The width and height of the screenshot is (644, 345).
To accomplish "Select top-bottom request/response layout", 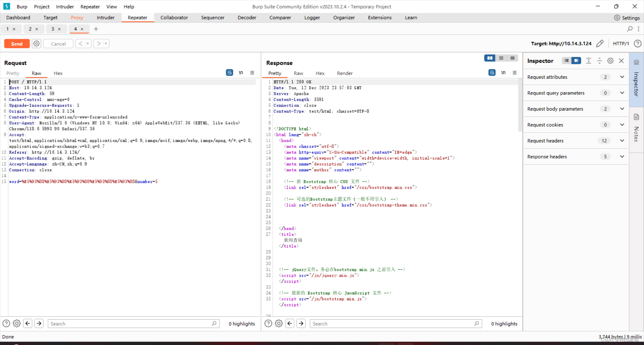I will (501, 58).
